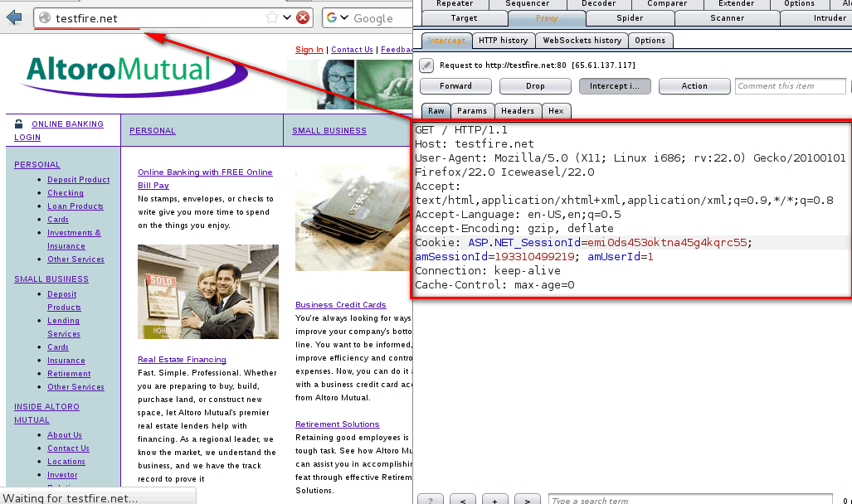Image resolution: width=852 pixels, height=504 pixels.
Task: Open the Sign In link on Altoro Mutual
Action: (309, 49)
